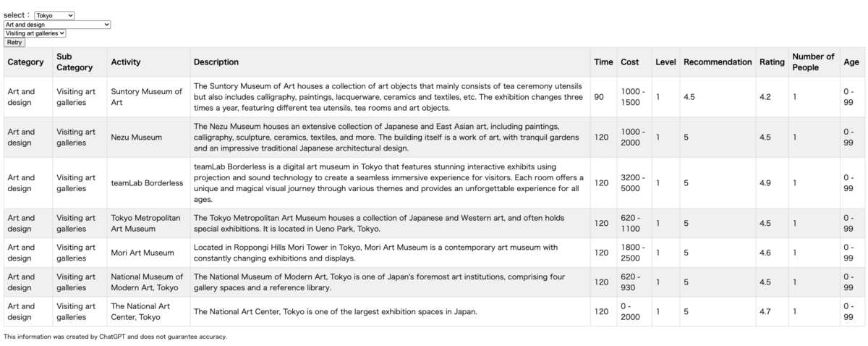
Task: Click the 4.9 rating cell
Action: [765, 182]
